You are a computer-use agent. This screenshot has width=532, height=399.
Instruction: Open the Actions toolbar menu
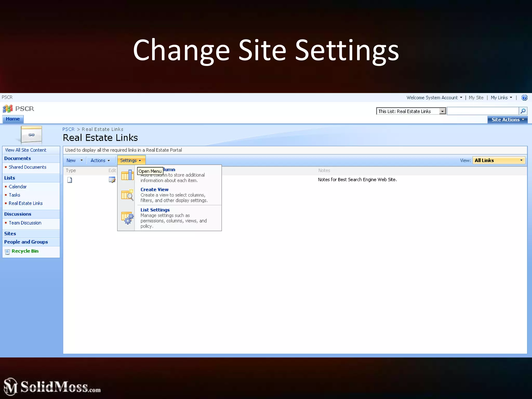pos(100,161)
